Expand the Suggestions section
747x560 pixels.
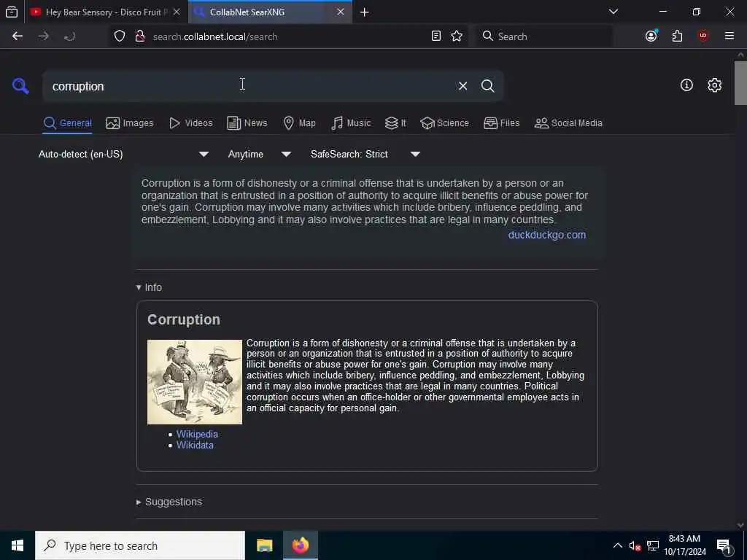pos(169,502)
